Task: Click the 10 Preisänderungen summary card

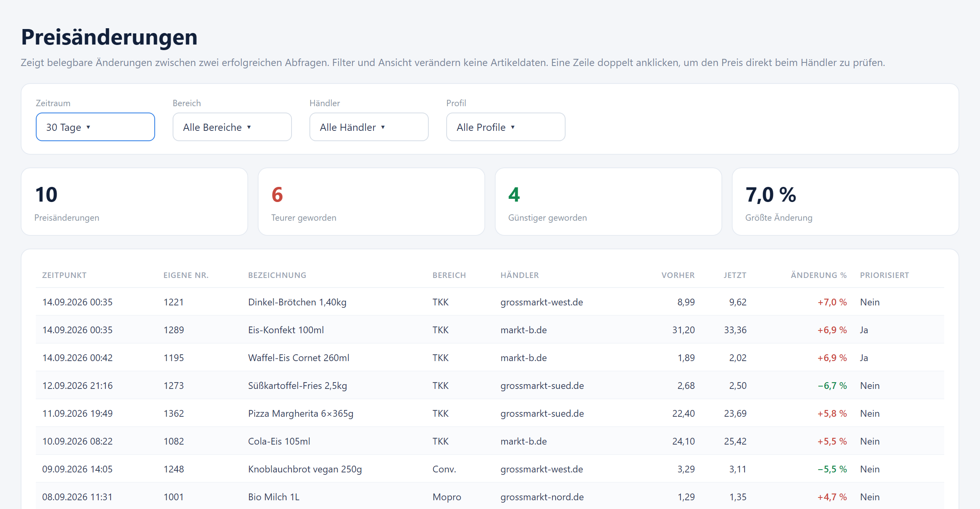Action: pyautogui.click(x=134, y=202)
